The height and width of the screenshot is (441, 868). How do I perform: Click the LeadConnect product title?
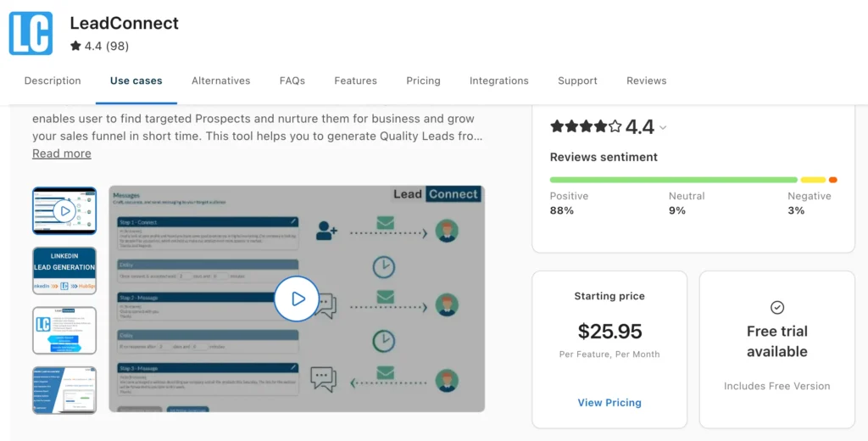click(124, 23)
